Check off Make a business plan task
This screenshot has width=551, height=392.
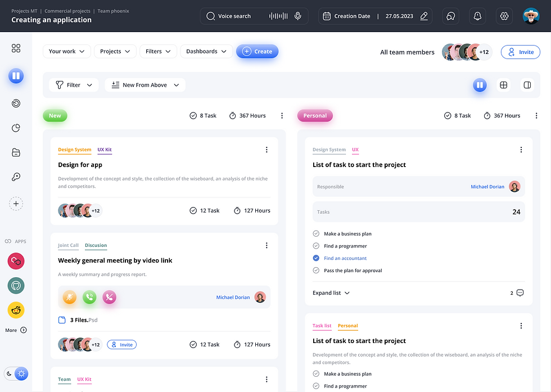pos(316,233)
